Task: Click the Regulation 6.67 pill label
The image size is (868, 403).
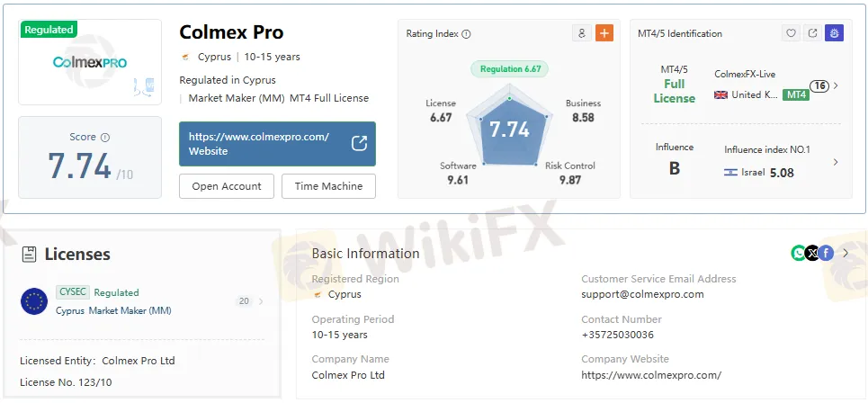Action: tap(509, 69)
